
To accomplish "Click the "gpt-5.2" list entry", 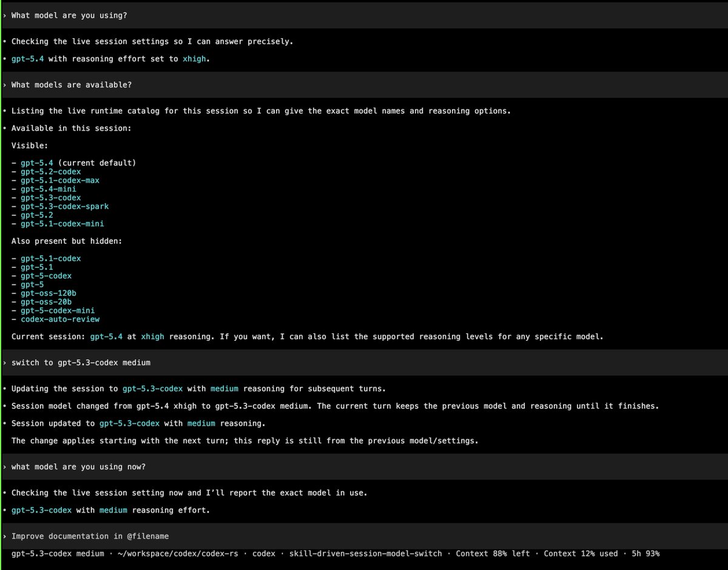I will (36, 215).
